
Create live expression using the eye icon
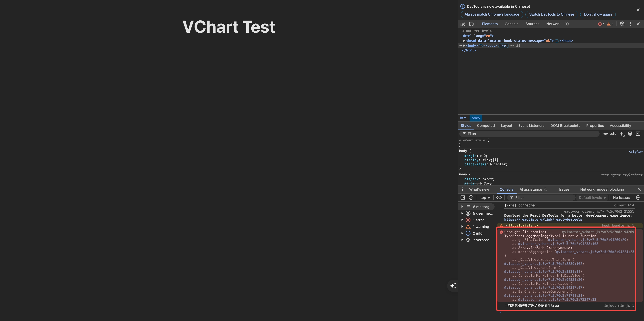click(x=499, y=198)
